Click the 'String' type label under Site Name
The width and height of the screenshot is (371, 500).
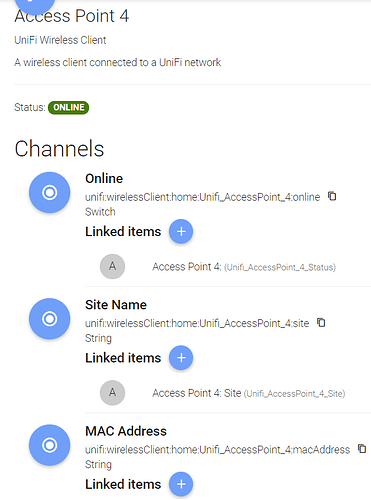click(x=98, y=338)
